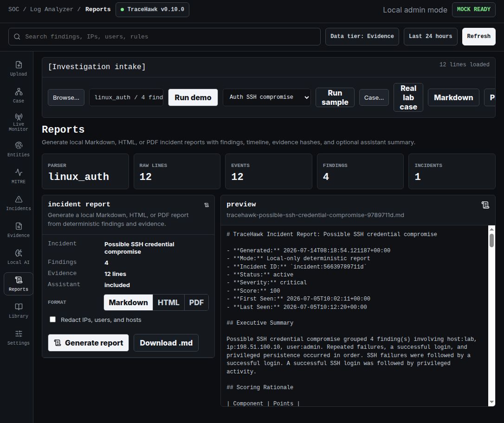Click the Browse... file button
Image resolution: width=504 pixels, height=423 pixels.
coord(66,97)
